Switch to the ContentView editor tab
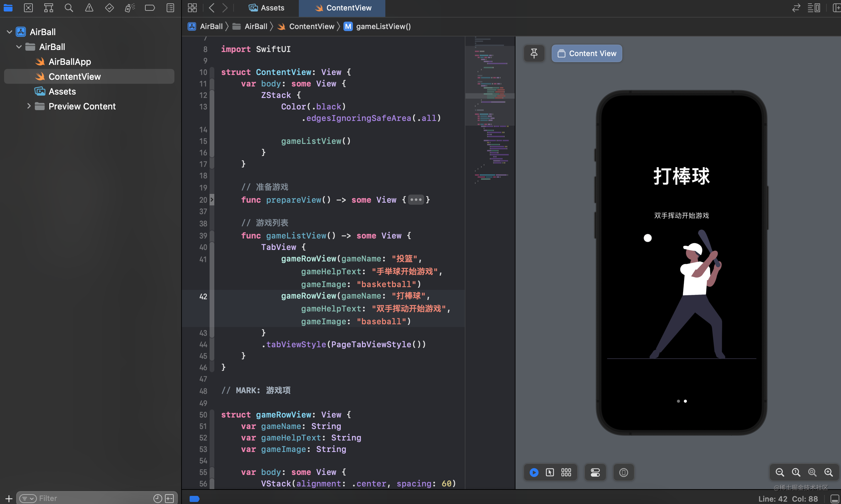Viewport: 841px width, 504px height. point(342,8)
